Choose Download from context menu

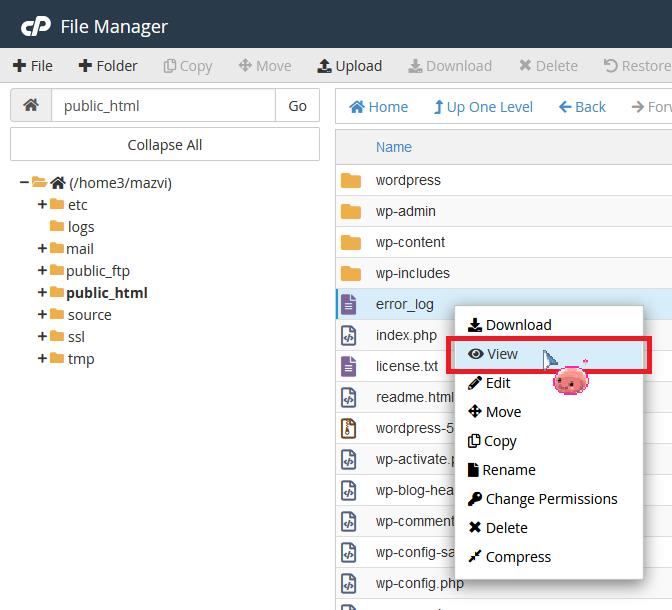[x=549, y=325]
